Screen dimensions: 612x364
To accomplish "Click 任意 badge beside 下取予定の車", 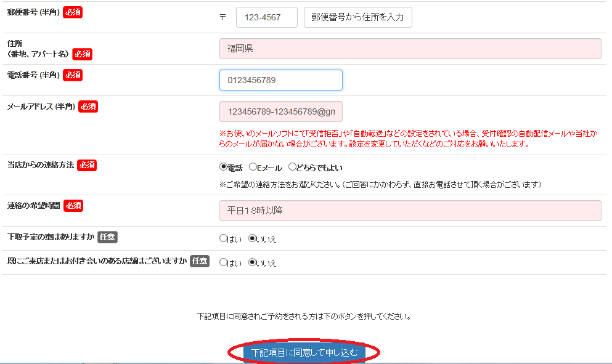I will click(x=107, y=237).
